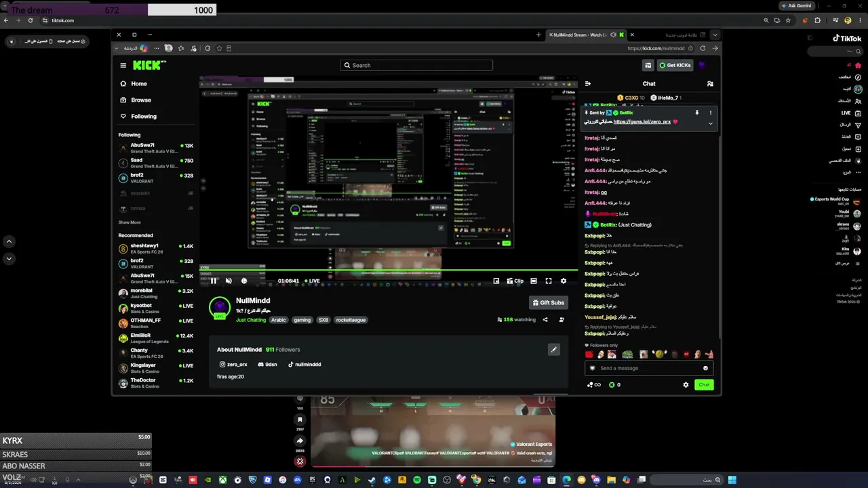The width and height of the screenshot is (868, 488).
Task: Reload the tiktok.com page
Action: (x=31, y=20)
